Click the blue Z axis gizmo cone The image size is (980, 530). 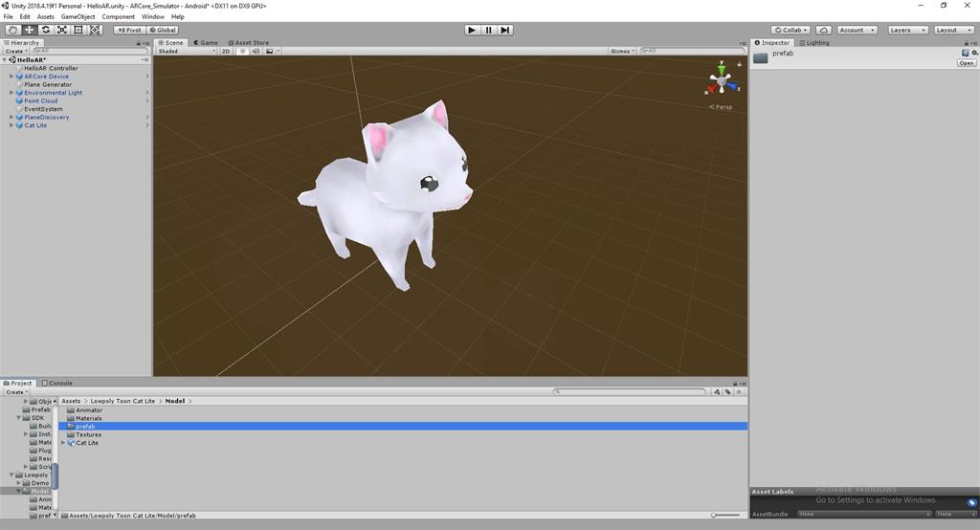(734, 87)
